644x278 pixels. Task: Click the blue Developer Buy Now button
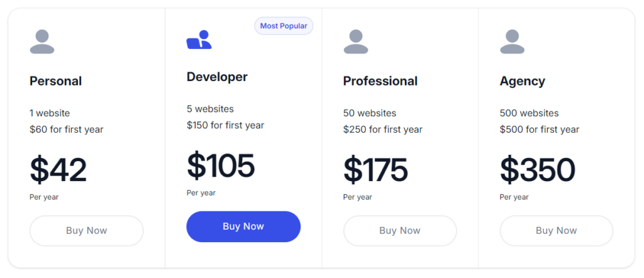[x=243, y=226]
